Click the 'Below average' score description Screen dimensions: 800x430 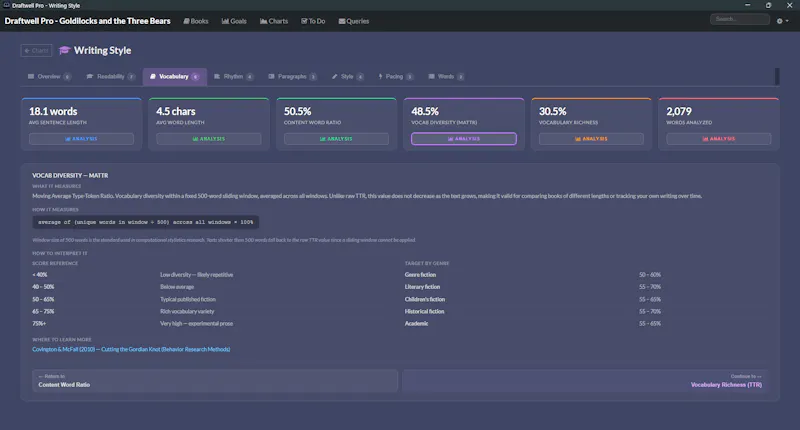pyautogui.click(x=177, y=287)
